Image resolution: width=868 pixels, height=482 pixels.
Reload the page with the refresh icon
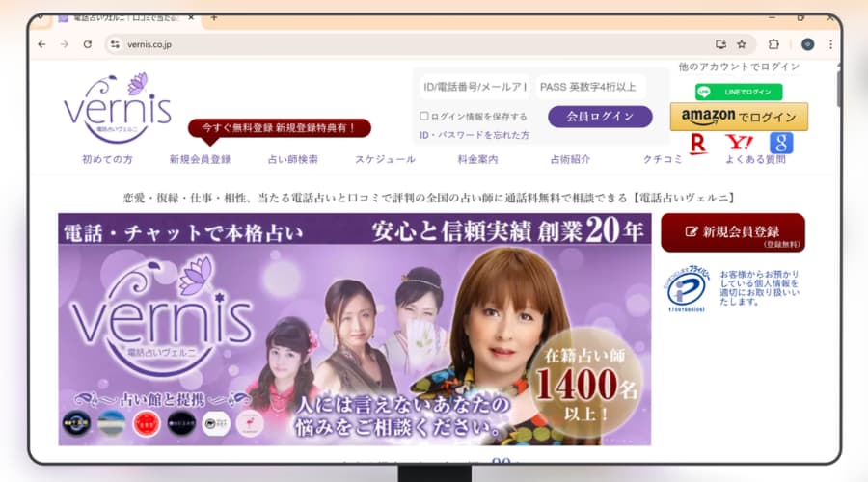click(88, 44)
